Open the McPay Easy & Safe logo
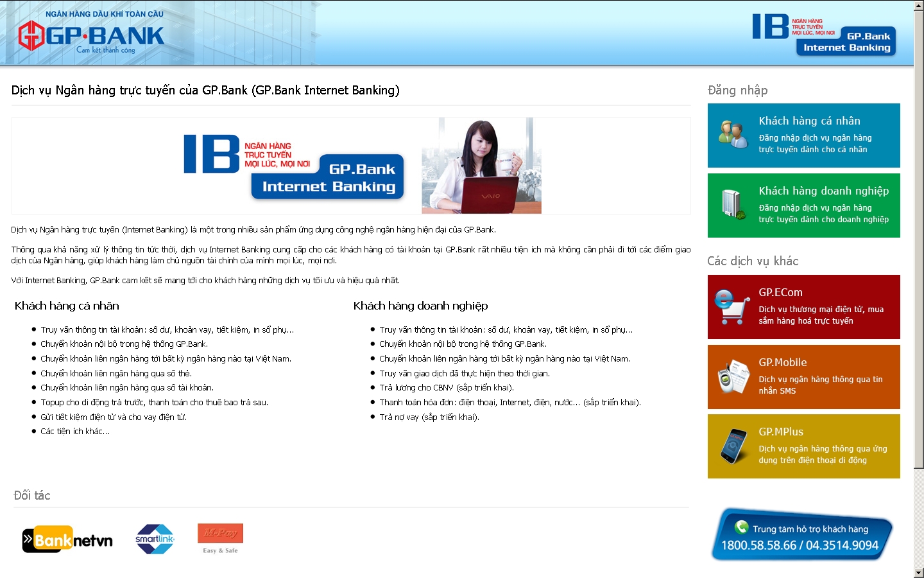 tap(220, 539)
